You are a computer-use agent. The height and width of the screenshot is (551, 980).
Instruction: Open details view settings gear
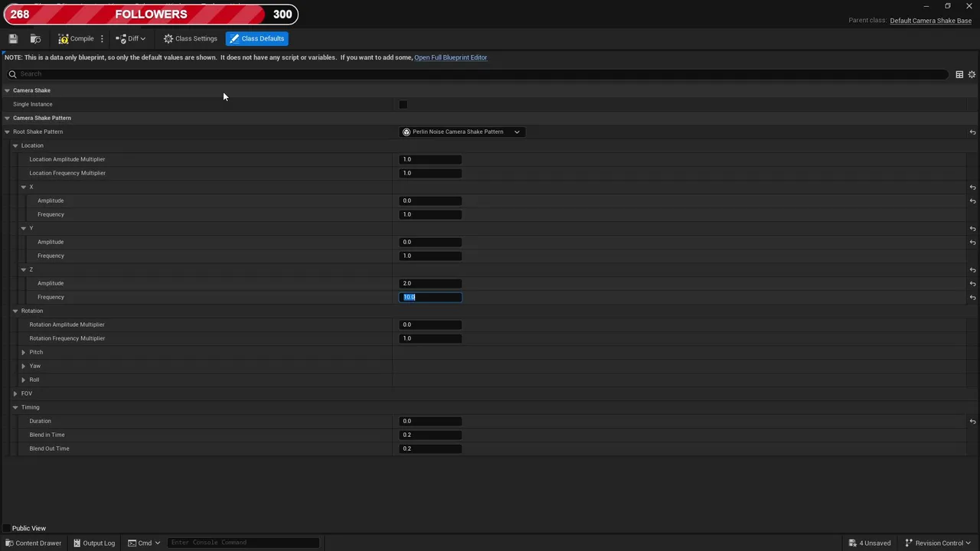(x=972, y=74)
